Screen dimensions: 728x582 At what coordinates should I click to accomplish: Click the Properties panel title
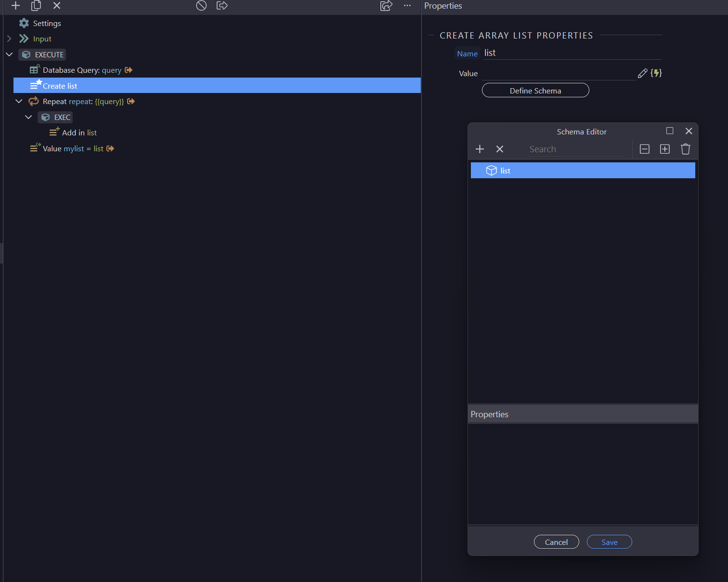click(x=443, y=6)
